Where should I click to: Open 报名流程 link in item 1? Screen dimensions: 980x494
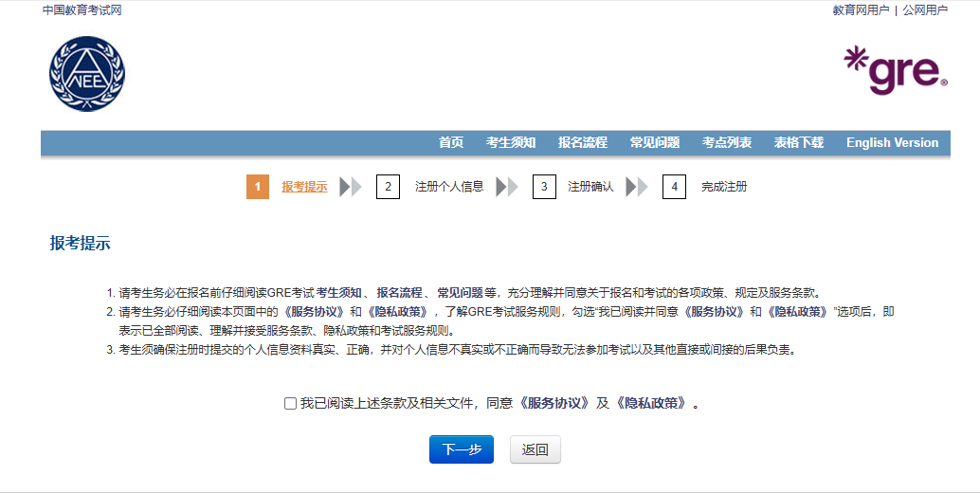tap(399, 293)
